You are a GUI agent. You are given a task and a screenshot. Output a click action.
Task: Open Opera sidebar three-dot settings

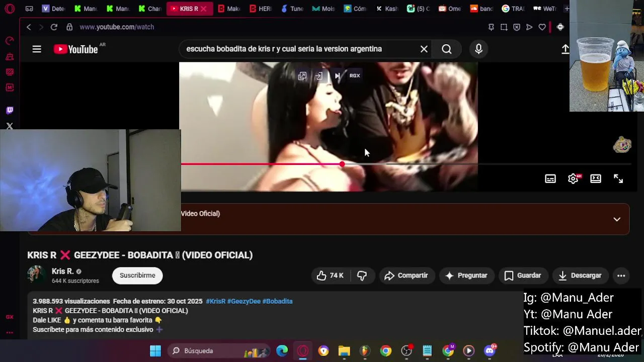(10, 332)
